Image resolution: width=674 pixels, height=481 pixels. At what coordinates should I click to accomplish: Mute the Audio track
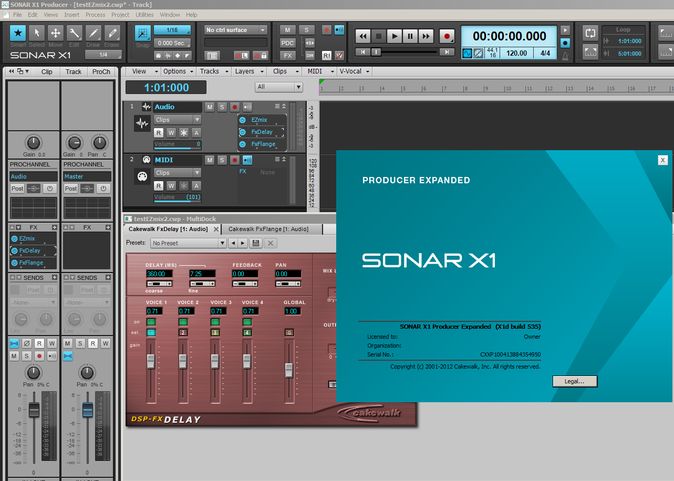[209, 107]
